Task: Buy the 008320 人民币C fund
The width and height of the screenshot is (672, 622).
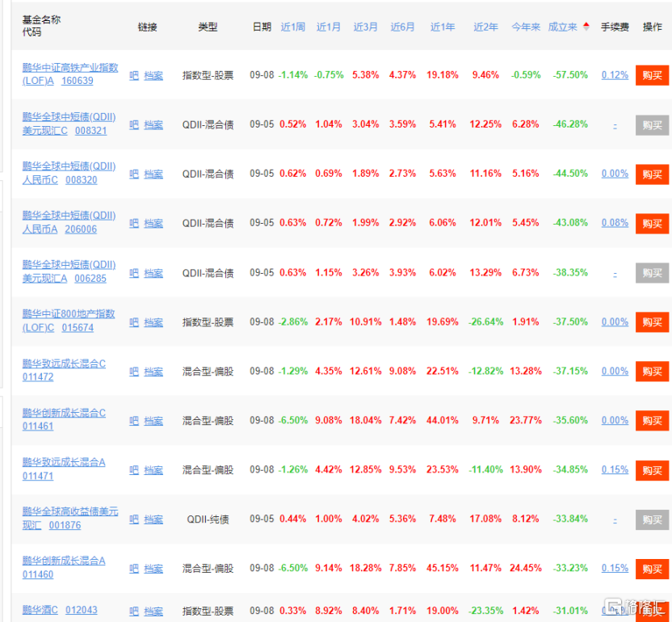Action: (x=652, y=174)
